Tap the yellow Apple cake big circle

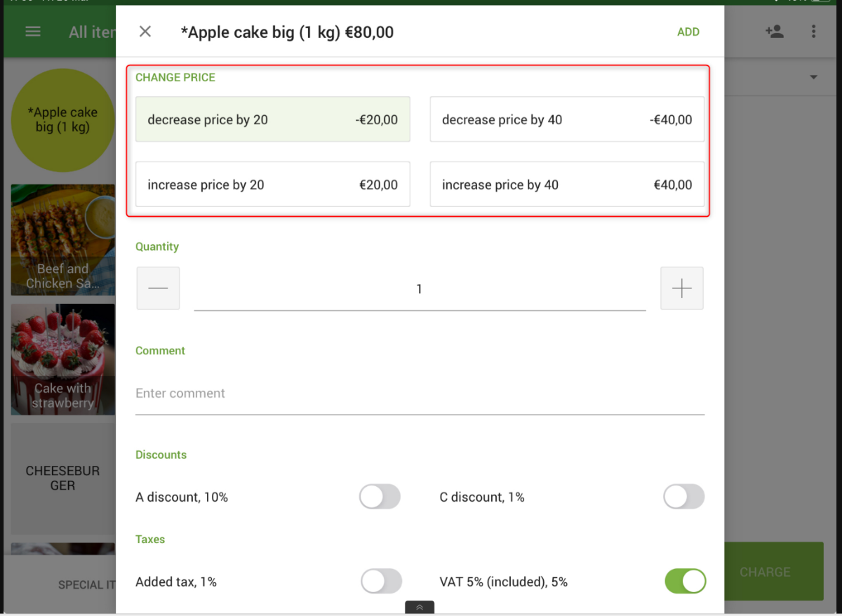click(63, 120)
